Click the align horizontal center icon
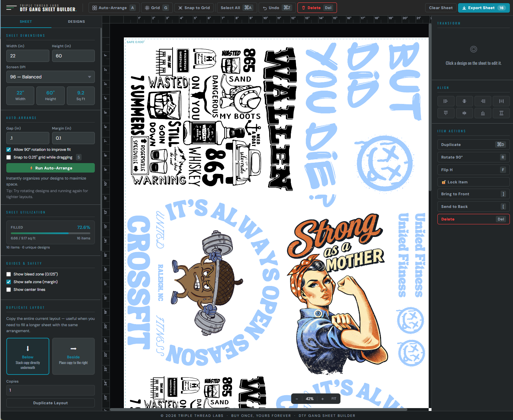Image resolution: width=513 pixels, height=420 pixels. point(464,101)
